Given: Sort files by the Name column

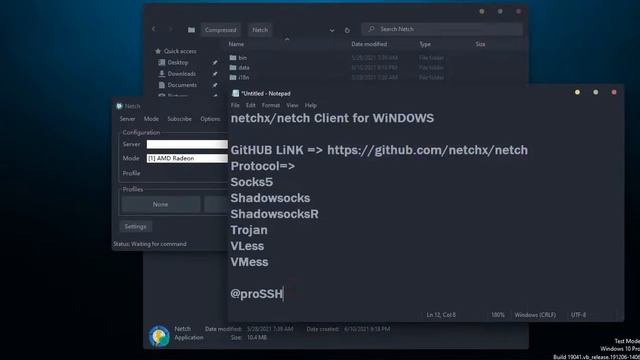Looking at the screenshot, I should click(x=236, y=44).
